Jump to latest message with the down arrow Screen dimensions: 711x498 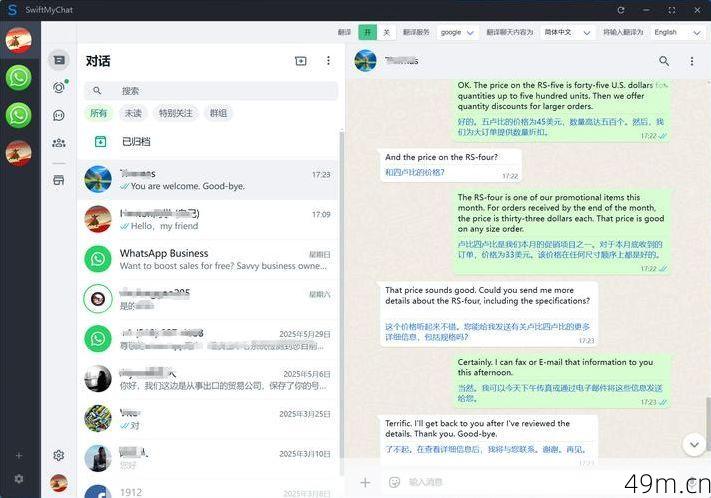(x=694, y=444)
